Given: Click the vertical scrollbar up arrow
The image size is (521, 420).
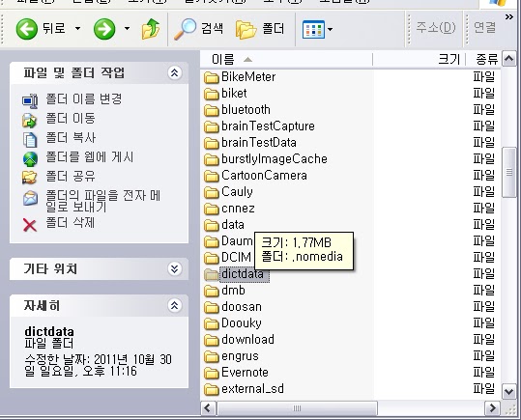Looking at the screenshot, I should tap(508, 59).
